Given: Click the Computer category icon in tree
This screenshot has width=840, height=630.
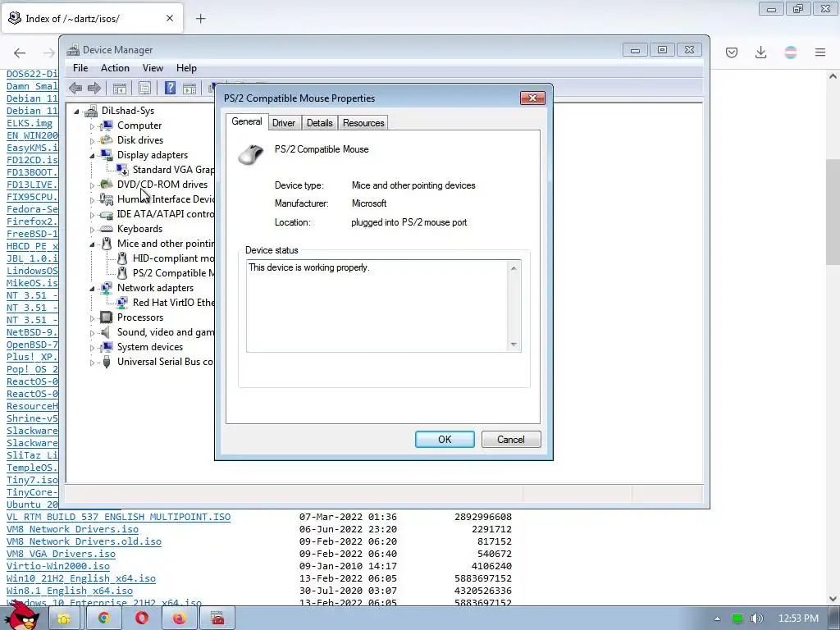Looking at the screenshot, I should click(107, 126).
